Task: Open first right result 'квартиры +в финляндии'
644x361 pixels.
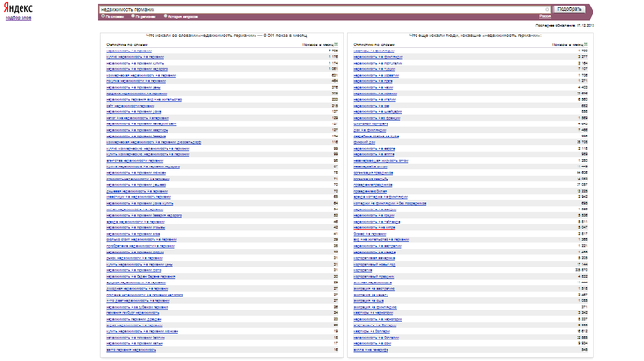Action: [x=373, y=51]
